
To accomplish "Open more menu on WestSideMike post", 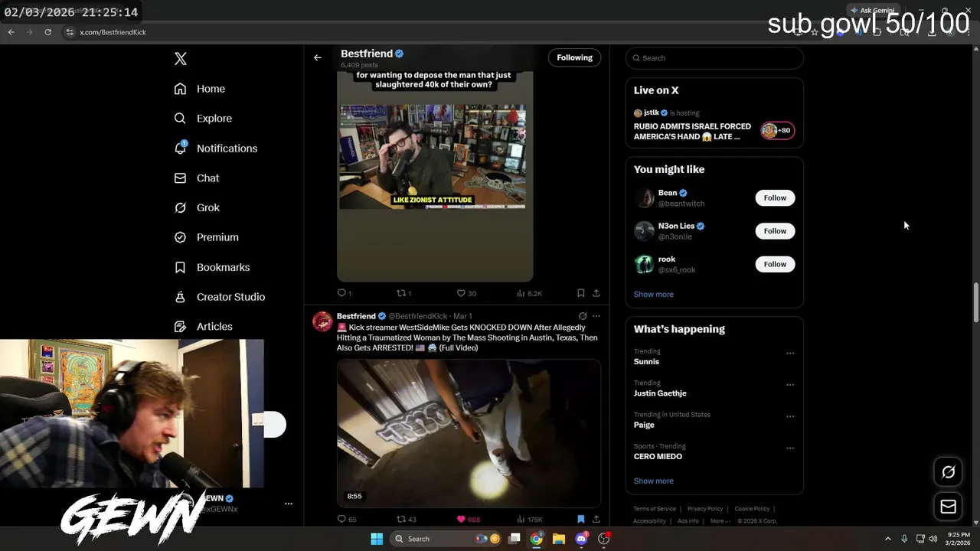I will pyautogui.click(x=596, y=316).
